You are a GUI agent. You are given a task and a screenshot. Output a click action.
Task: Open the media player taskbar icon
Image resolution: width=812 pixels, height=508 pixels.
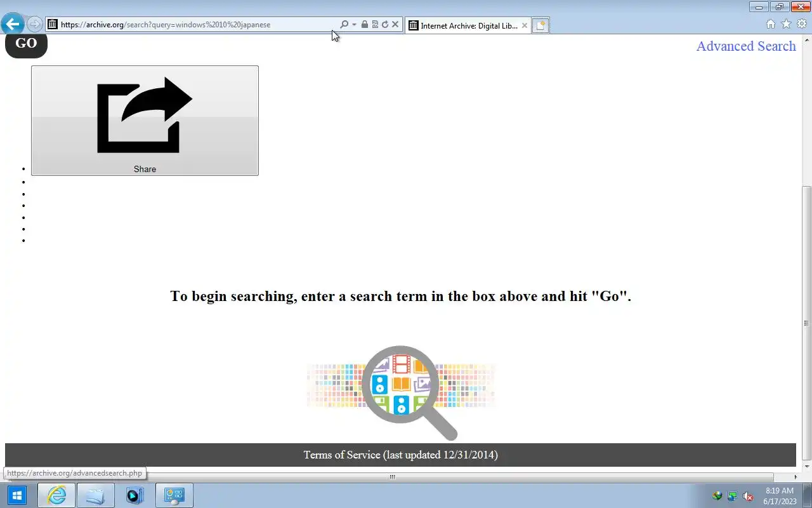[134, 495]
